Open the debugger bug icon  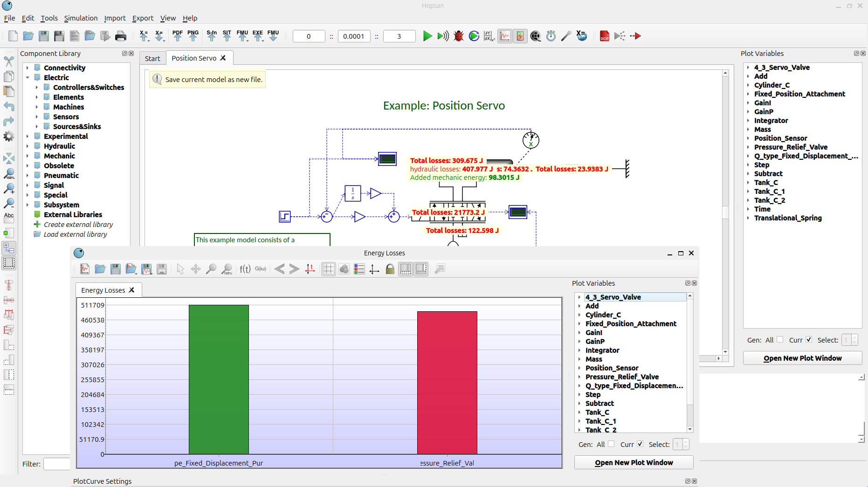[459, 36]
